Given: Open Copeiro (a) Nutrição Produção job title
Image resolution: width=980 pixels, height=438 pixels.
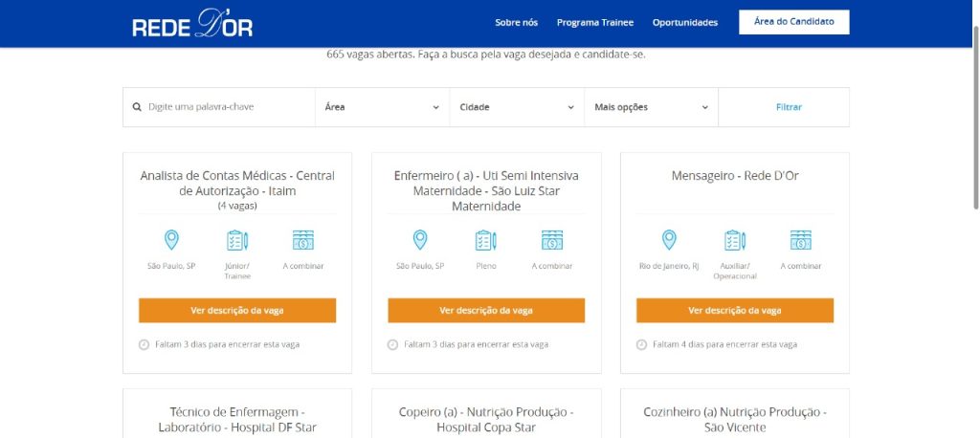Looking at the screenshot, I should [x=486, y=420].
